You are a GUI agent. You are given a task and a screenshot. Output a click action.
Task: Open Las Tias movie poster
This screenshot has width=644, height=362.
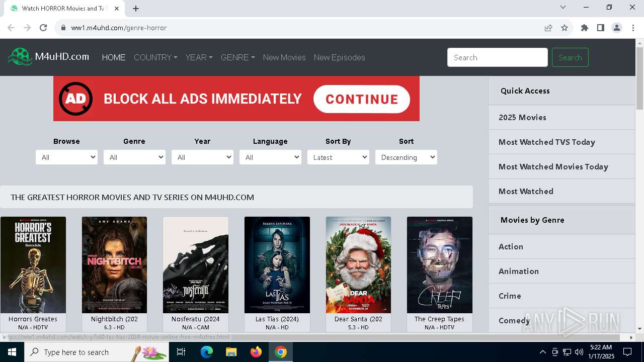[x=277, y=265]
